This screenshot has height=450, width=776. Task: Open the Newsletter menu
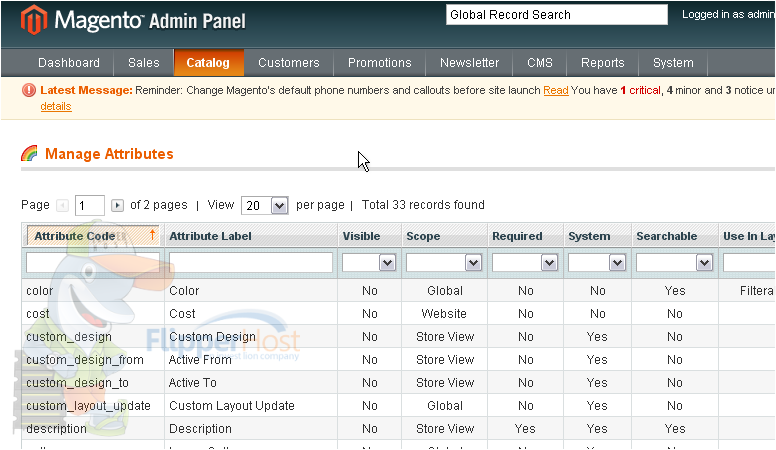coord(469,63)
